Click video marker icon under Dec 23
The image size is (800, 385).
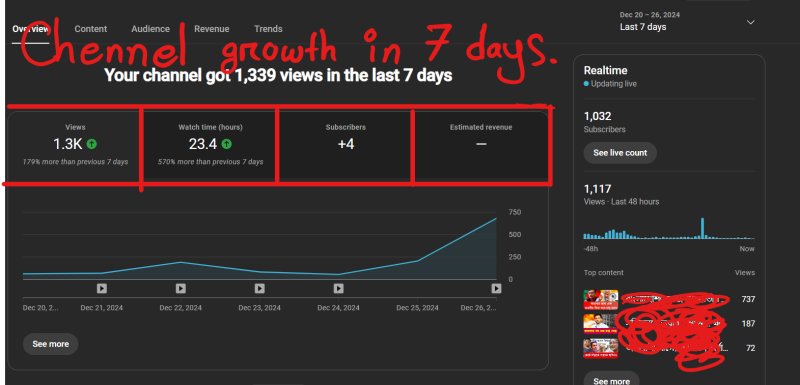coord(260,289)
